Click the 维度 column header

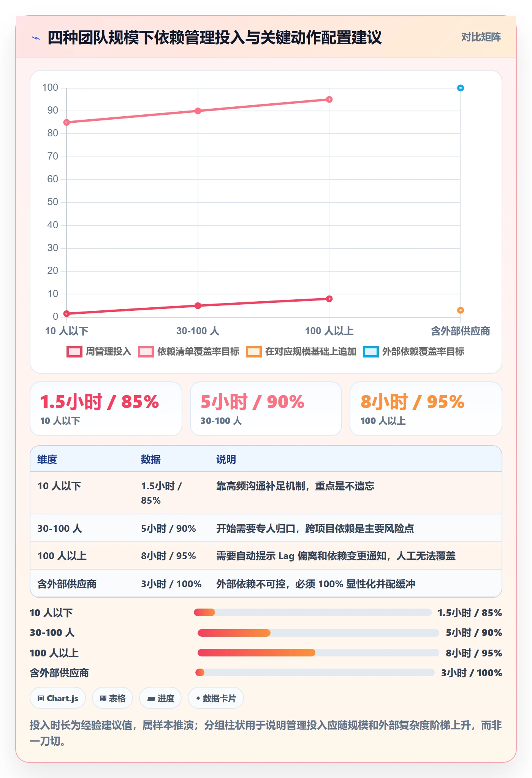[x=47, y=459]
